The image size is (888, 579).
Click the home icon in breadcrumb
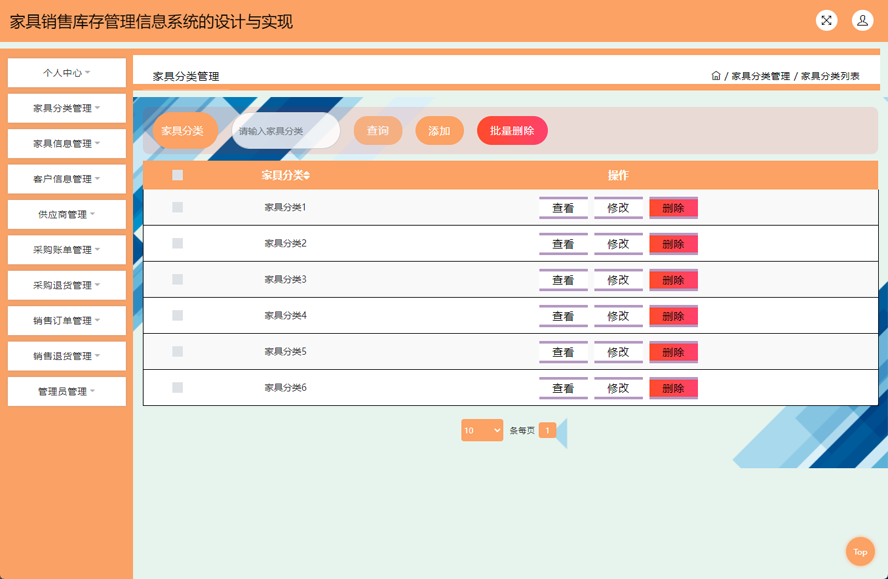716,75
